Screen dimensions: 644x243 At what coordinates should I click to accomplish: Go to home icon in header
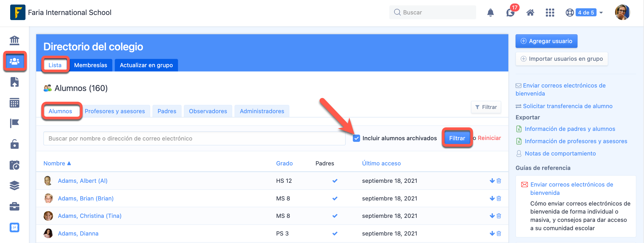click(x=530, y=13)
